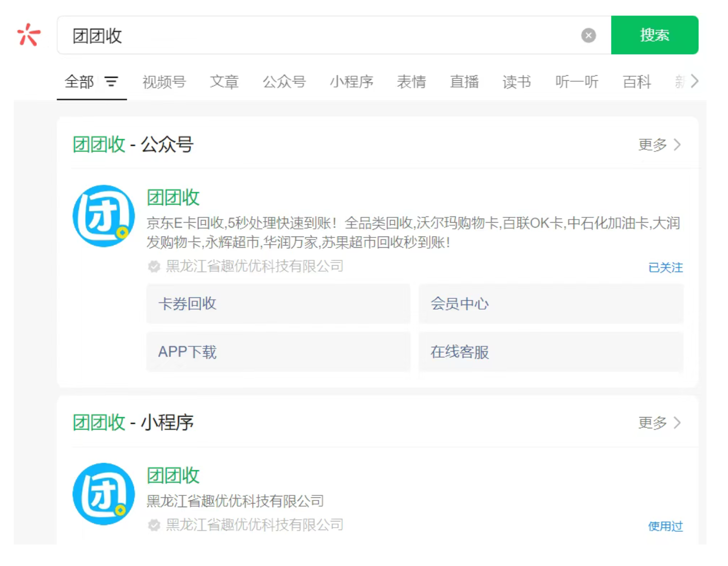Clear the search box with the X icon

(588, 35)
